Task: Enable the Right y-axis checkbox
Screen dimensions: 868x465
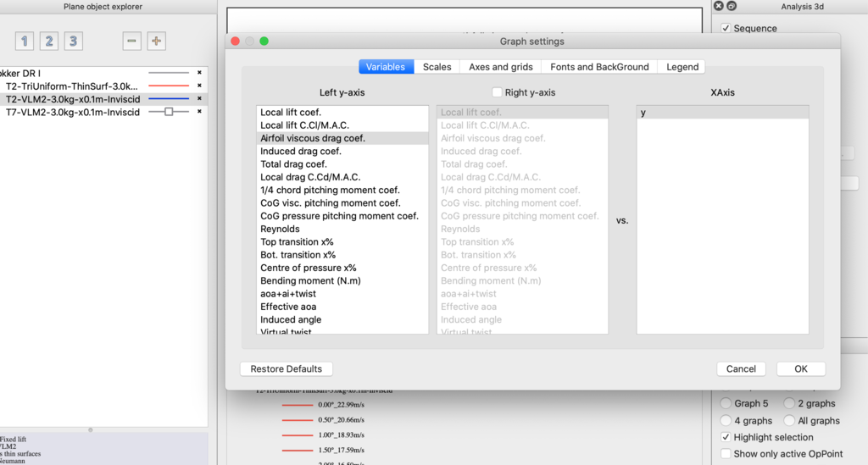Action: click(x=497, y=92)
